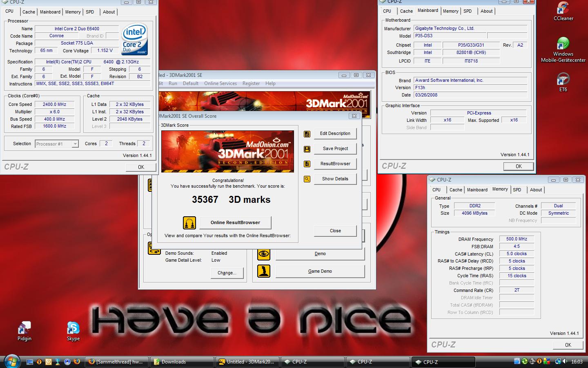
Task: Click Show Desktop in quick launch
Action: 30,362
